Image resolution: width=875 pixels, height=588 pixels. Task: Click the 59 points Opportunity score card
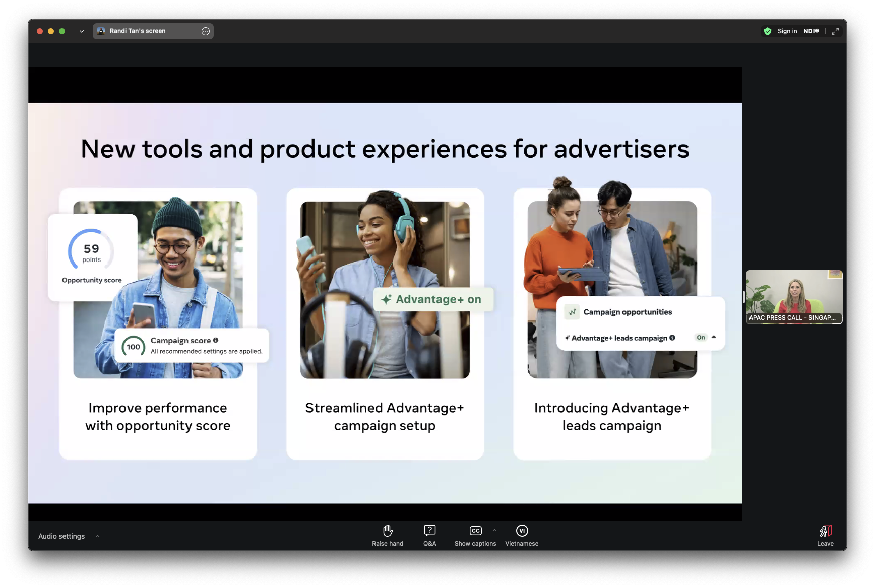pyautogui.click(x=92, y=257)
